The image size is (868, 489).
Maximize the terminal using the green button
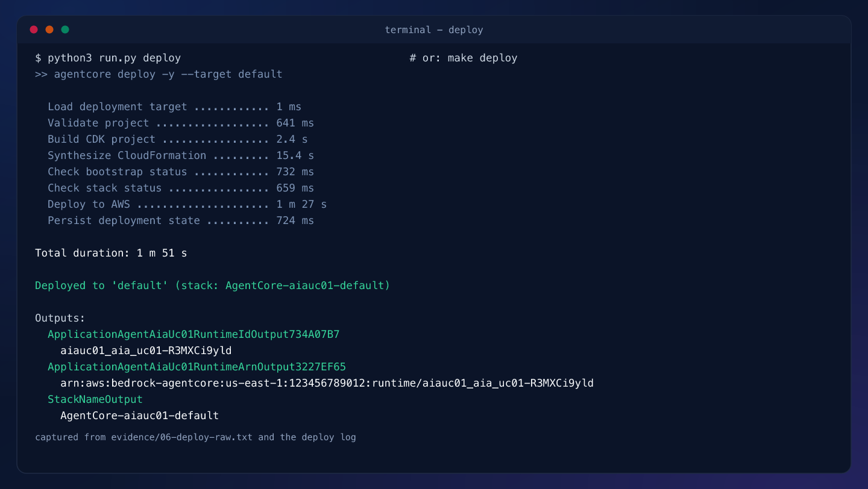[65, 30]
